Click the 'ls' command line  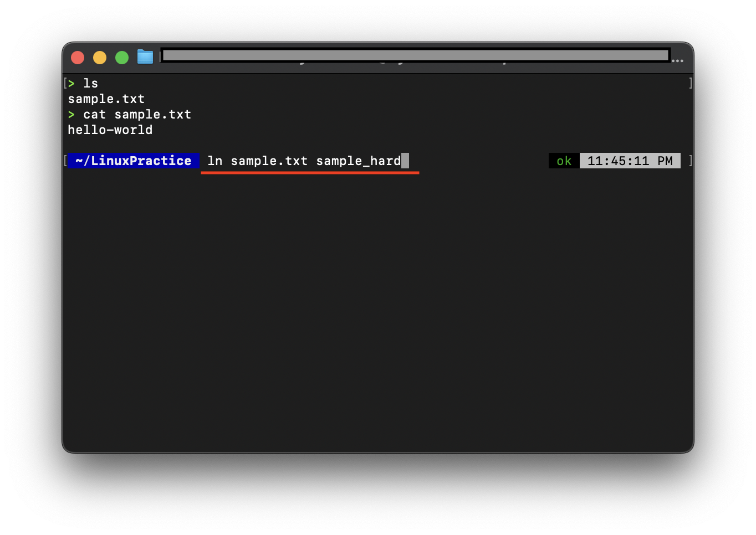click(90, 84)
